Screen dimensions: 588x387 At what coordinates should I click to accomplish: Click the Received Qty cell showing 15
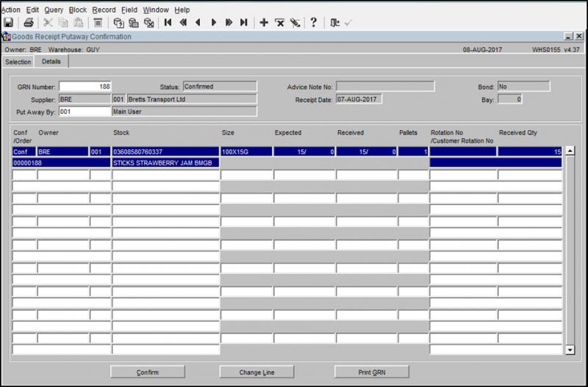[x=530, y=152]
